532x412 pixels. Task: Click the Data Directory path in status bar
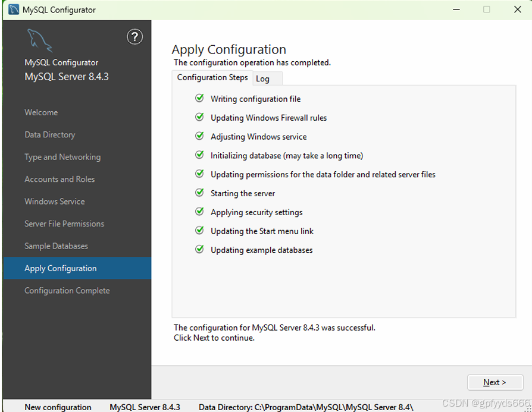click(x=306, y=407)
